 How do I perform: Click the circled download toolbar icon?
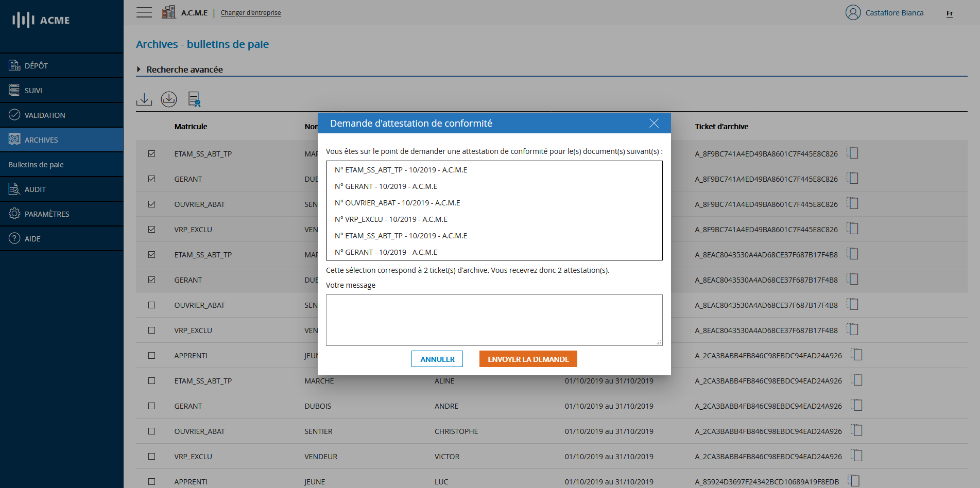pos(169,99)
